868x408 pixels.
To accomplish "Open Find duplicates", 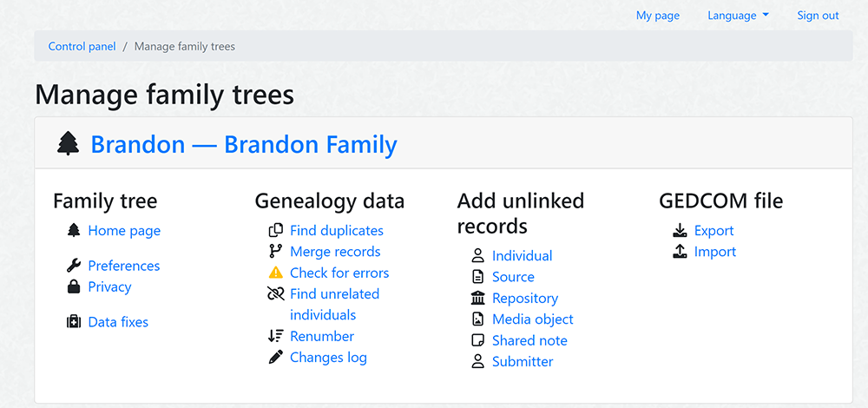I will (x=337, y=230).
